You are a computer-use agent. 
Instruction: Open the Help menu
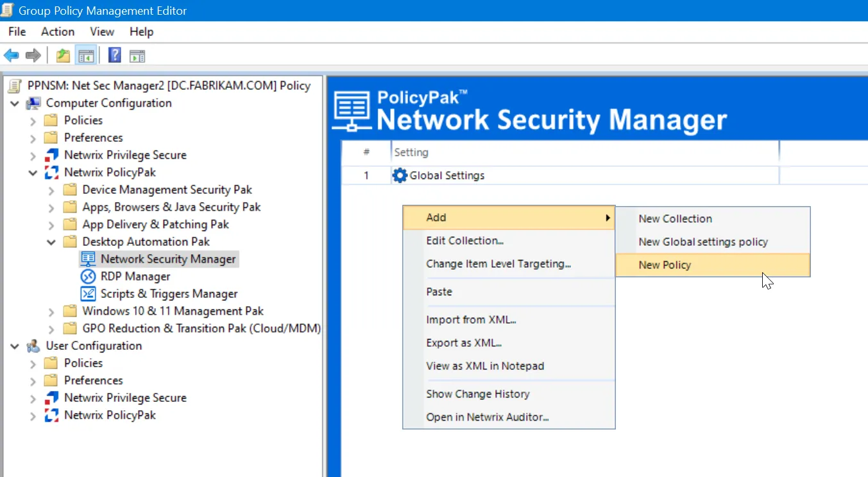coord(142,31)
